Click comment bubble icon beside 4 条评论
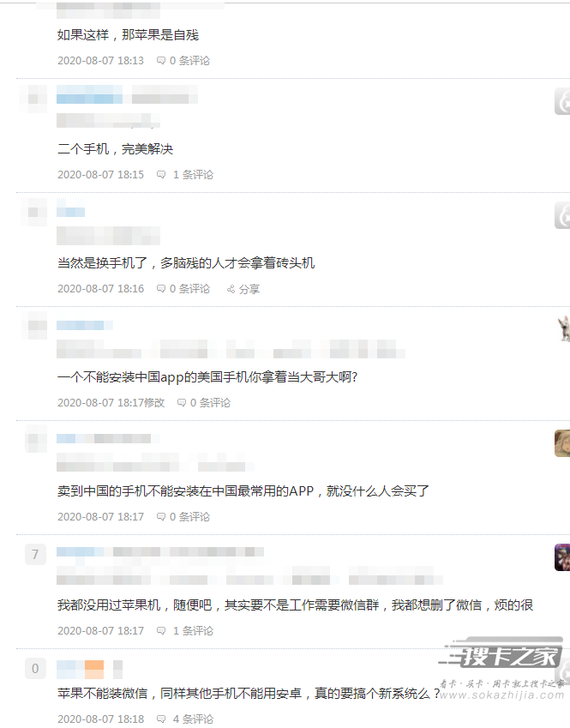Screen dimensions: 570x728 [161, 719]
